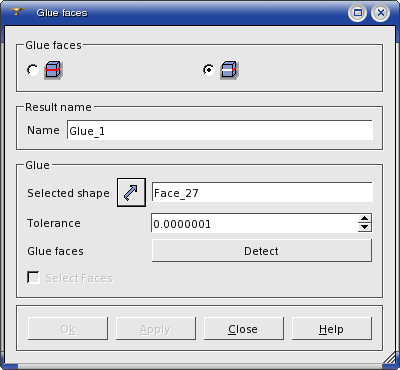Maximize the Glue faces dialog window
Image resolution: width=400 pixels, height=370 pixels.
(358, 13)
